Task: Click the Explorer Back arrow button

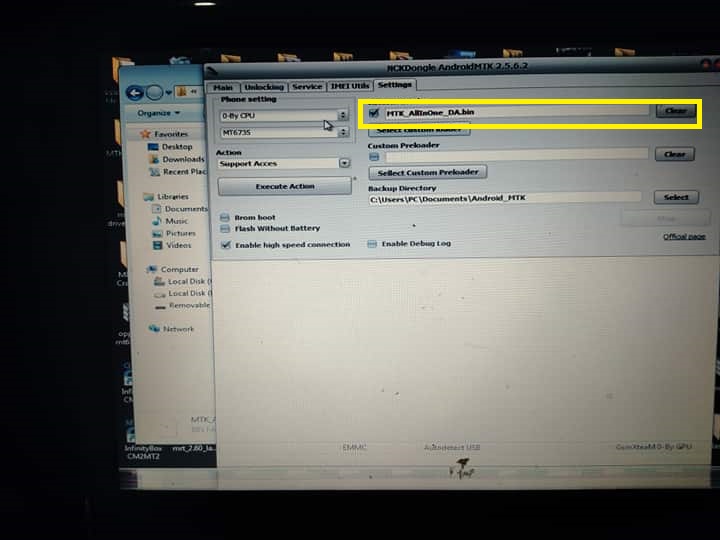Action: 135,94
